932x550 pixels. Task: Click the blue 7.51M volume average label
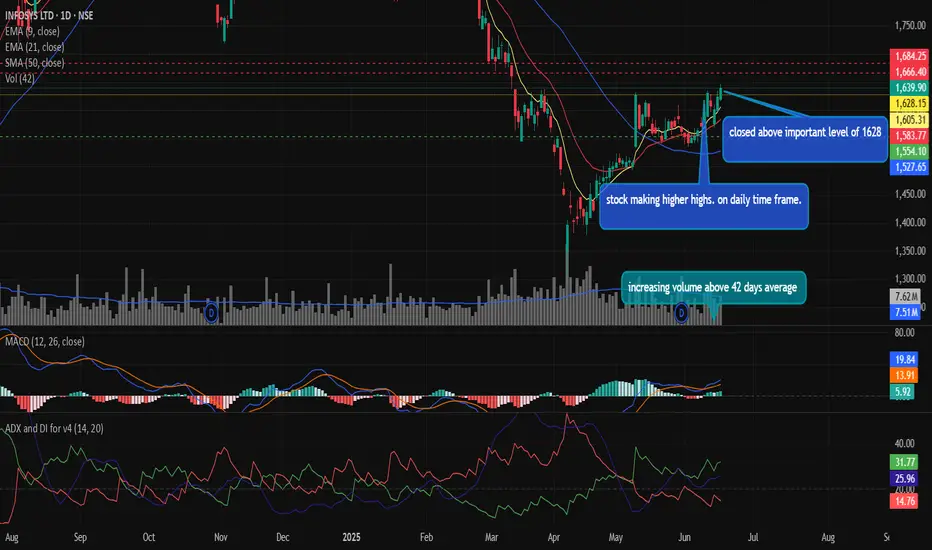(906, 312)
